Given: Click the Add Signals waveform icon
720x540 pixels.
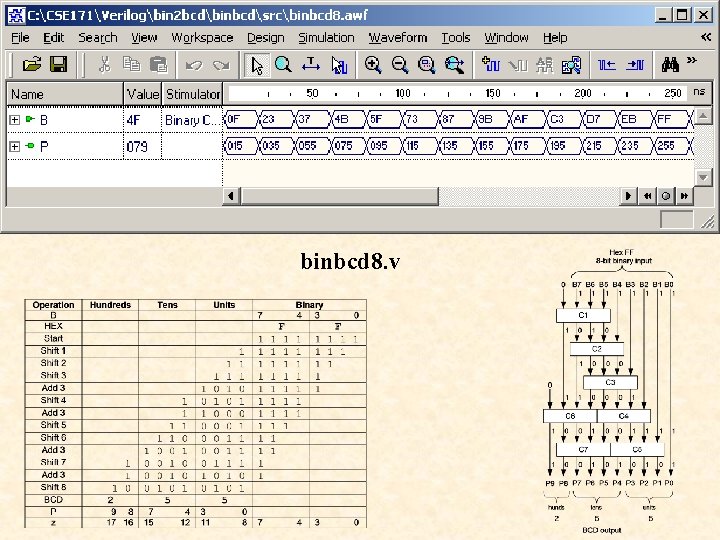Looking at the screenshot, I should 490,65.
